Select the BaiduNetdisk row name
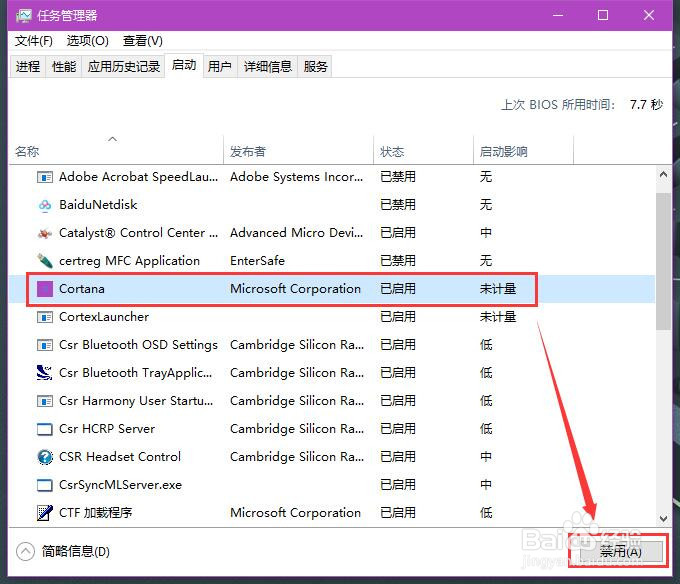The height and width of the screenshot is (584, 680). coord(98,205)
